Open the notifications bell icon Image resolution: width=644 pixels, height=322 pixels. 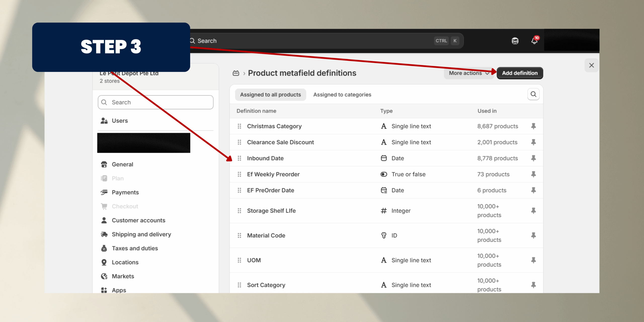[x=534, y=41]
